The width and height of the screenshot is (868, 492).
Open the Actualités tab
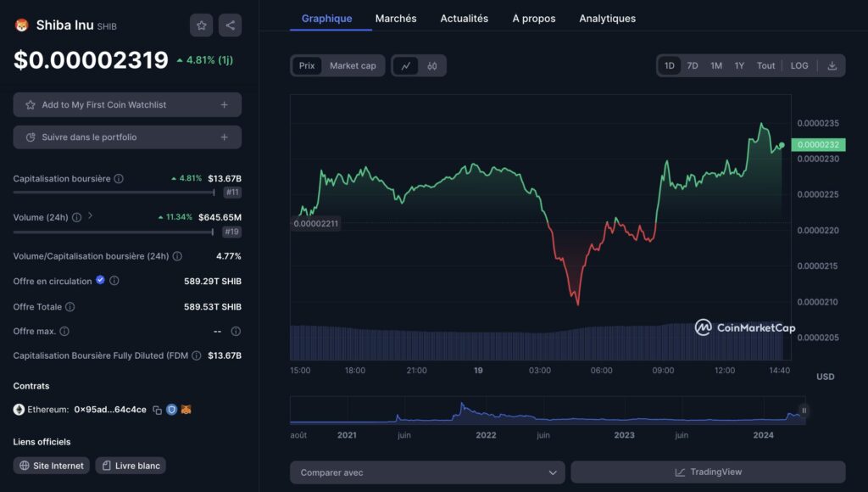[464, 19]
